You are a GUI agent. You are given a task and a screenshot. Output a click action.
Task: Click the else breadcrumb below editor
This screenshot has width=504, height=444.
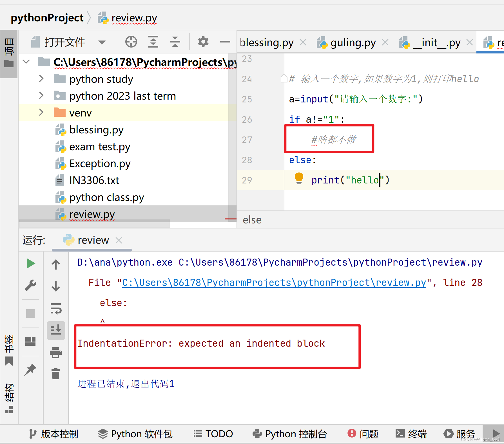[x=252, y=220]
